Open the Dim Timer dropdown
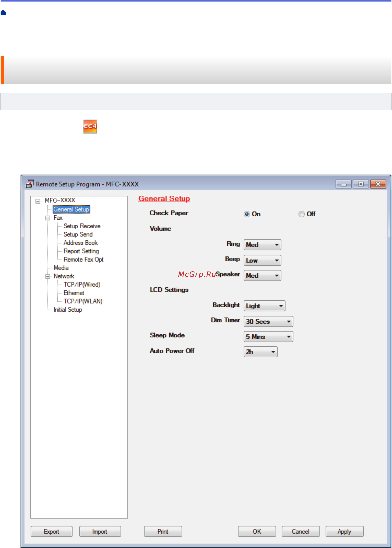The height and width of the screenshot is (548, 392). pyautogui.click(x=268, y=322)
